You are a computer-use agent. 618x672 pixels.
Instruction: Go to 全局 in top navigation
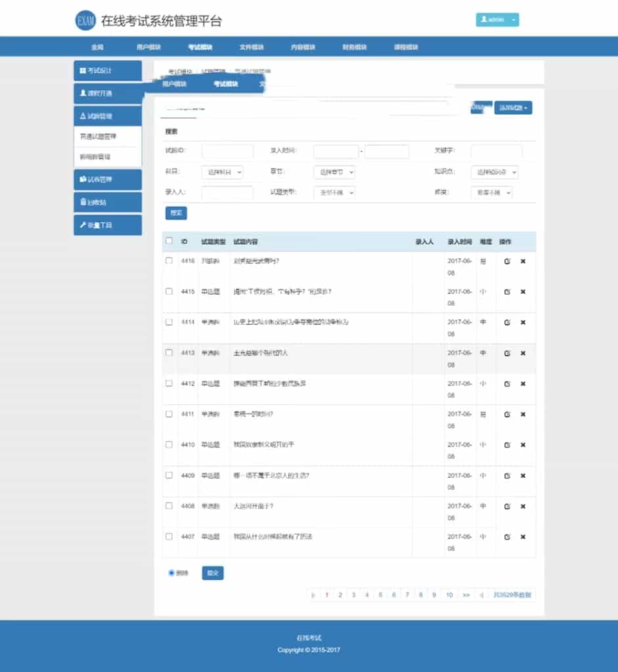point(97,47)
